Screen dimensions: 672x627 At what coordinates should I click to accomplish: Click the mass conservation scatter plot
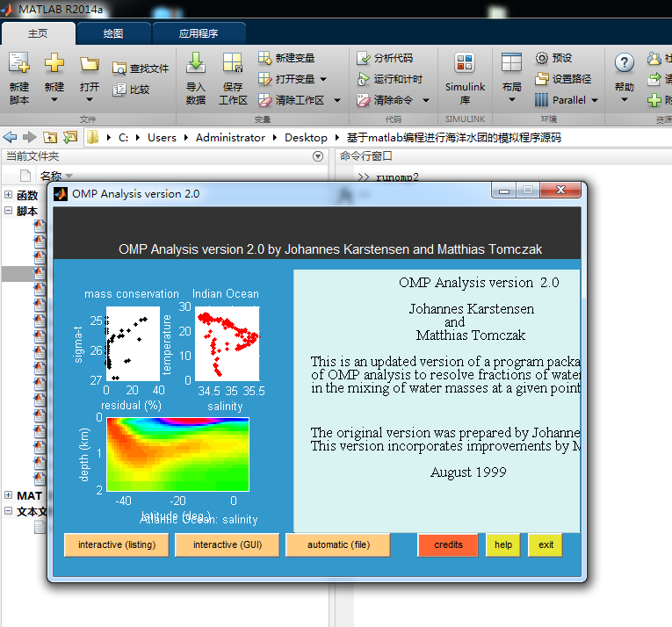[x=133, y=343]
